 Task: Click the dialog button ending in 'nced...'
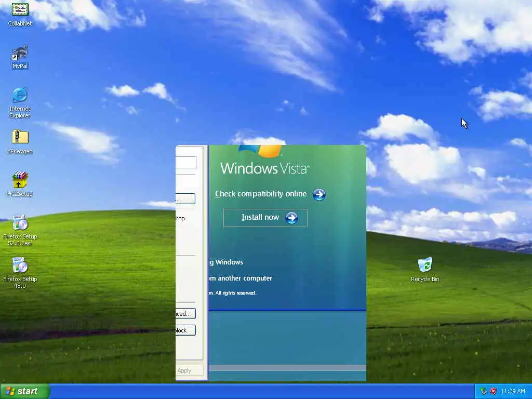coord(185,313)
